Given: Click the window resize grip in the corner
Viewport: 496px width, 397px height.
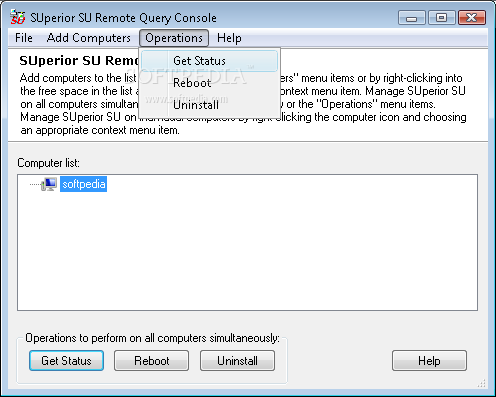Looking at the screenshot, I should [482, 383].
